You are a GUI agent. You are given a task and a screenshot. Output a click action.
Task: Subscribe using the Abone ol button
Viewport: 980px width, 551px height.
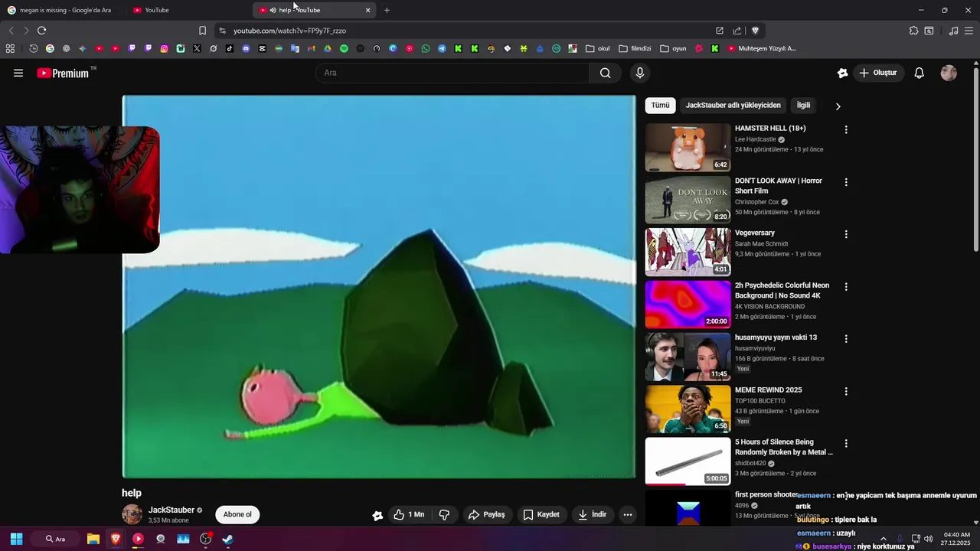[237, 514]
